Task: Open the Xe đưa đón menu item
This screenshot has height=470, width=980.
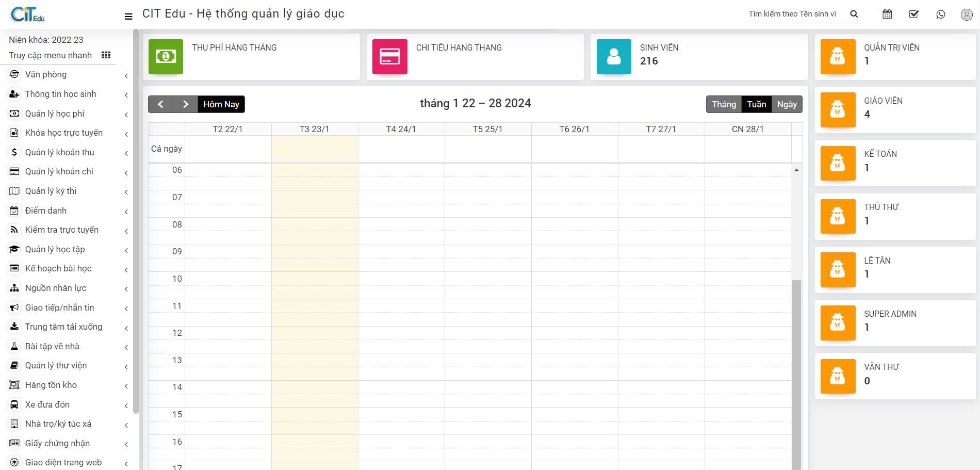Action: 47,404
